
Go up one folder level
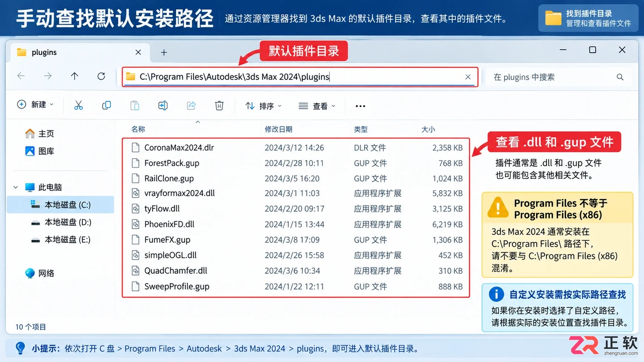[x=75, y=76]
